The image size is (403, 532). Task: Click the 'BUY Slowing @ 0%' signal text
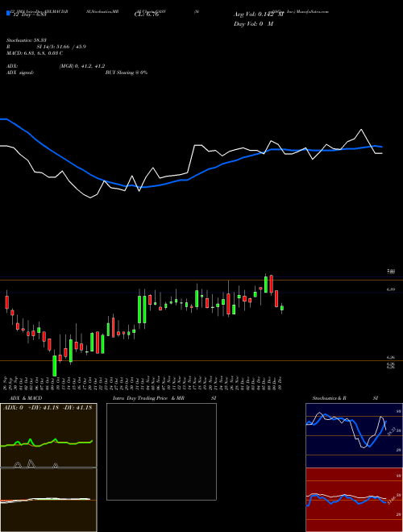127,73
